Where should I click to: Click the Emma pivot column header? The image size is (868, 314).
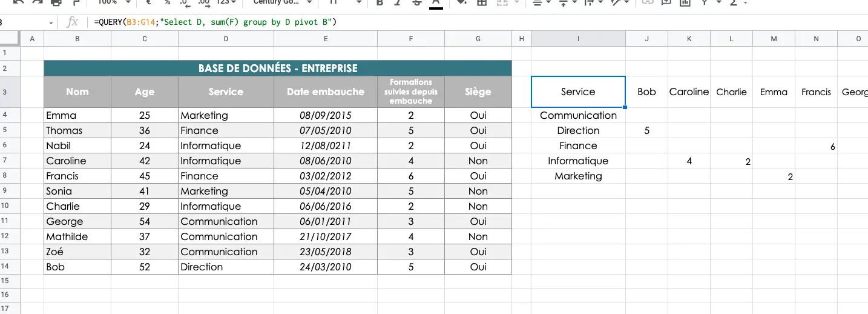click(774, 92)
